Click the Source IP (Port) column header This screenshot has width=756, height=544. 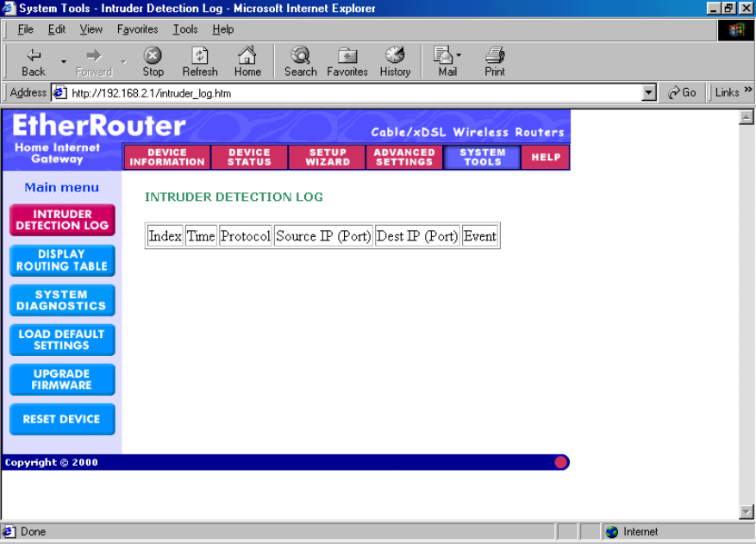[x=323, y=236]
